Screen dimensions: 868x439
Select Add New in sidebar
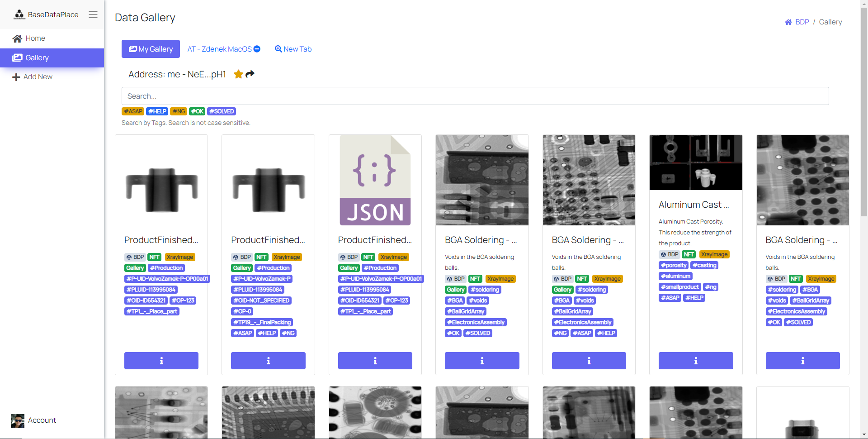38,77
